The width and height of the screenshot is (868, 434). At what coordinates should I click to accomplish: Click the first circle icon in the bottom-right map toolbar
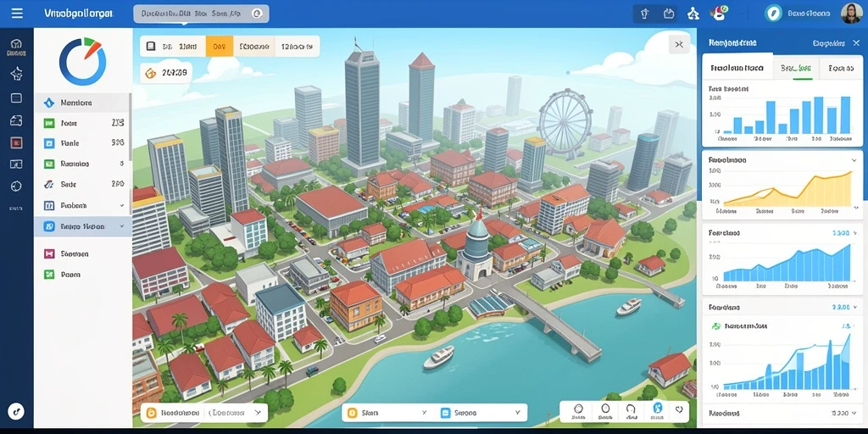pos(579,409)
